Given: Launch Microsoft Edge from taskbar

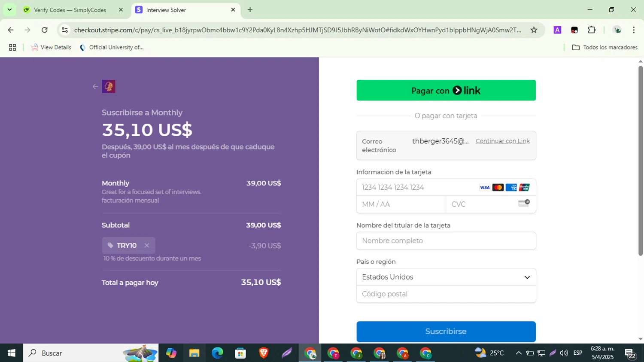Looking at the screenshot, I should (x=217, y=353).
